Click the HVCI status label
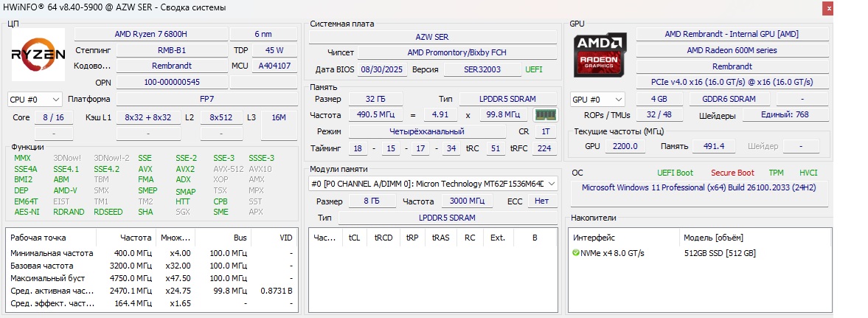 point(808,173)
